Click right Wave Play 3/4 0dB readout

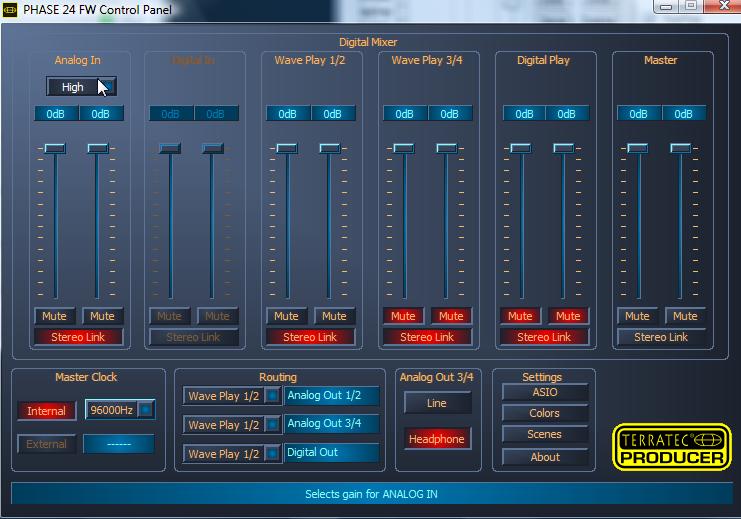coord(450,114)
